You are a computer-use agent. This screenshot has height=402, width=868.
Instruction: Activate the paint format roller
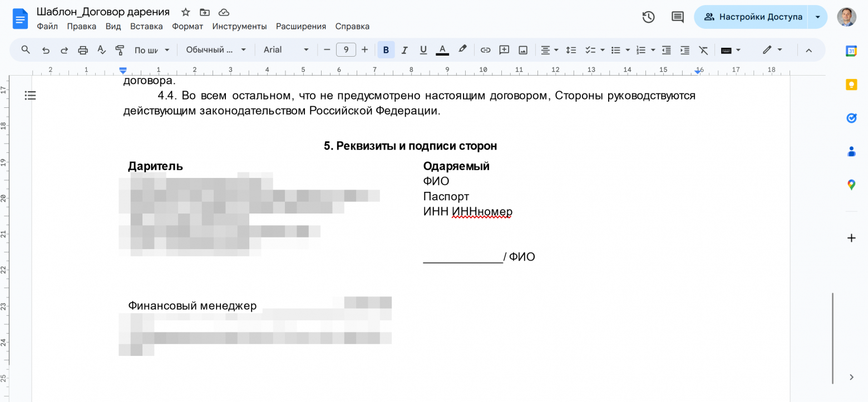pyautogui.click(x=120, y=50)
